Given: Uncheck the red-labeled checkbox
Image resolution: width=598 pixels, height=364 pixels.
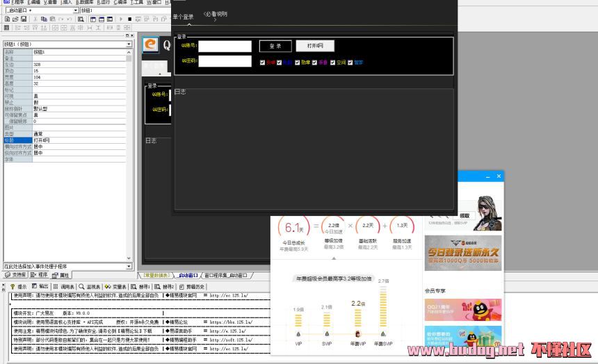Looking at the screenshot, I should click(x=262, y=63).
